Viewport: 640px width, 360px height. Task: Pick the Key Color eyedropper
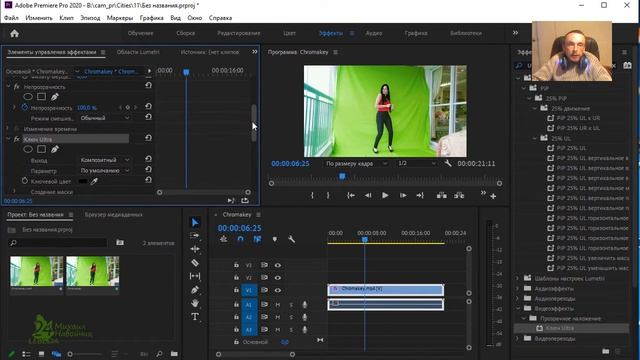click(x=94, y=181)
